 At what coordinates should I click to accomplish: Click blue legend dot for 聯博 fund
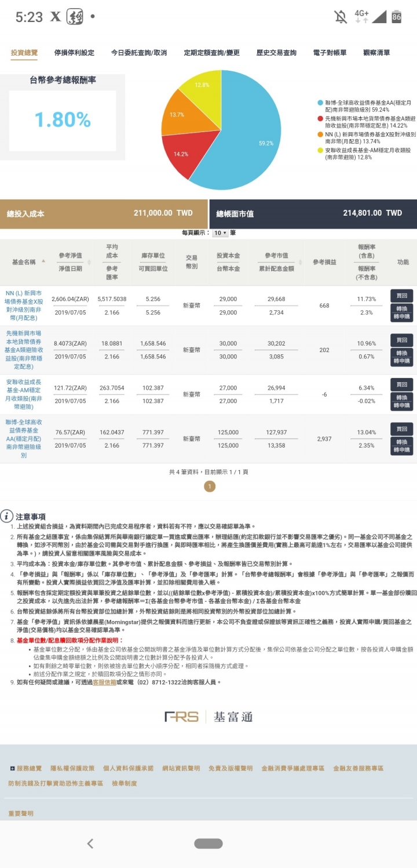click(320, 103)
